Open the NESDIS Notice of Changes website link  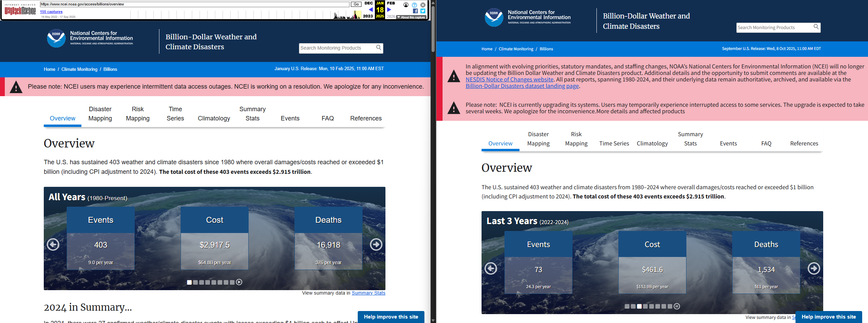click(x=509, y=79)
